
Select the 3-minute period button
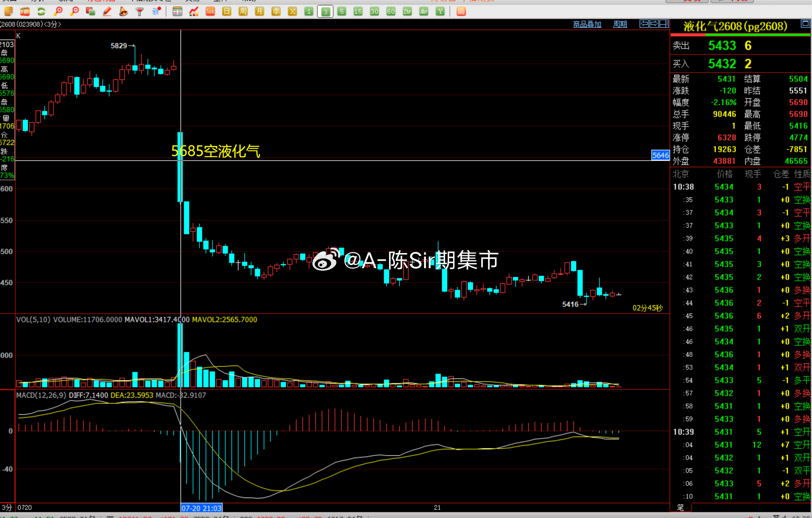click(325, 11)
